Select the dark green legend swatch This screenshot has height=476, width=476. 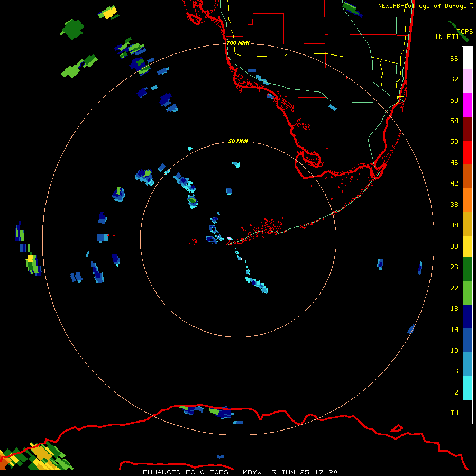click(467, 269)
